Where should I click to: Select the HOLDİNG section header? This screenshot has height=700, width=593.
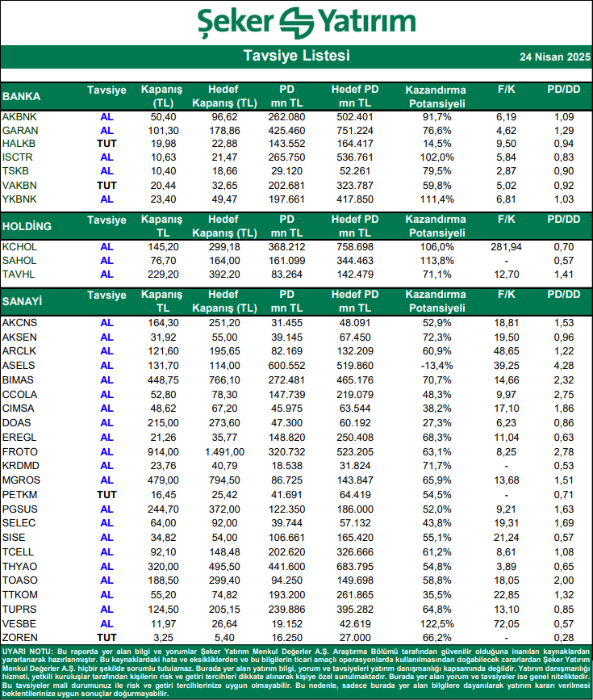[x=27, y=226]
